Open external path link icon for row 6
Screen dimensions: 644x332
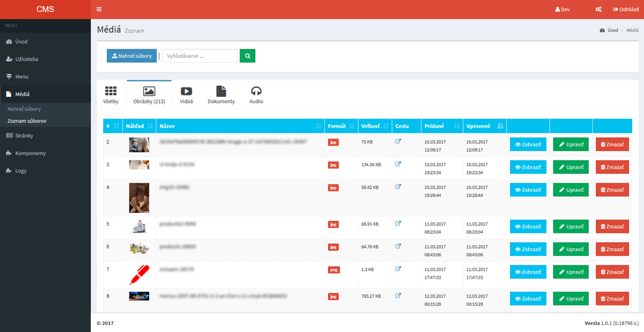click(x=397, y=246)
